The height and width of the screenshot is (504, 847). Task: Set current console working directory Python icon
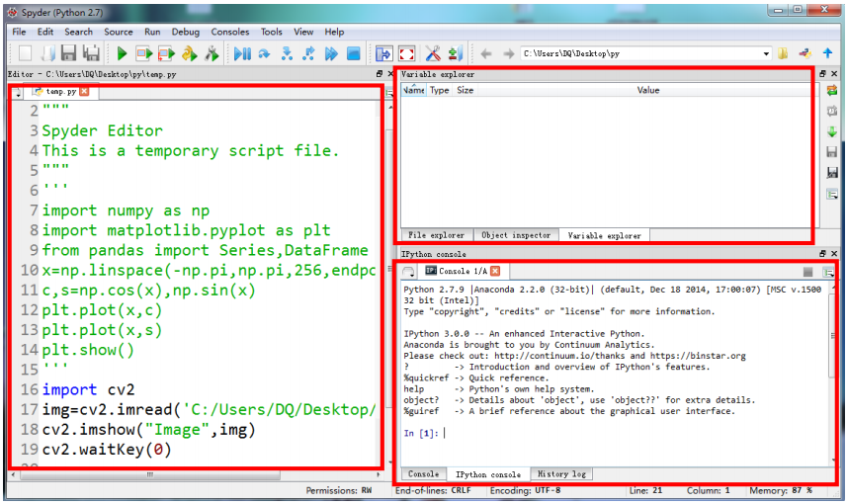805,53
